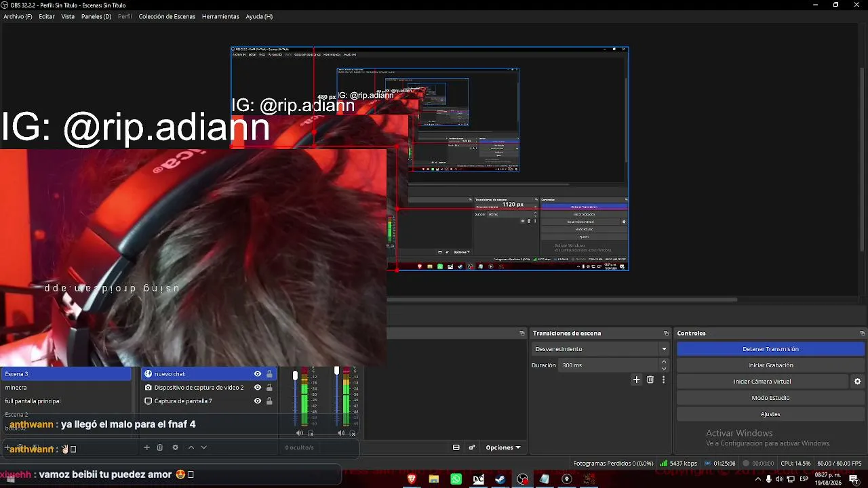This screenshot has width=868, height=488.
Task: Move the selected source down
Action: [x=203, y=447]
